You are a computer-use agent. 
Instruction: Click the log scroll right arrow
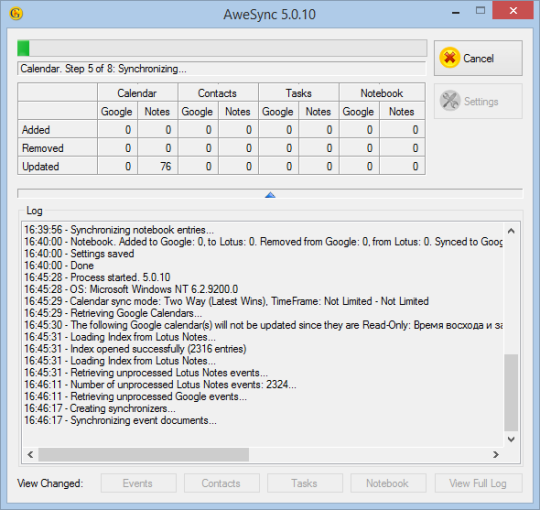coord(496,455)
